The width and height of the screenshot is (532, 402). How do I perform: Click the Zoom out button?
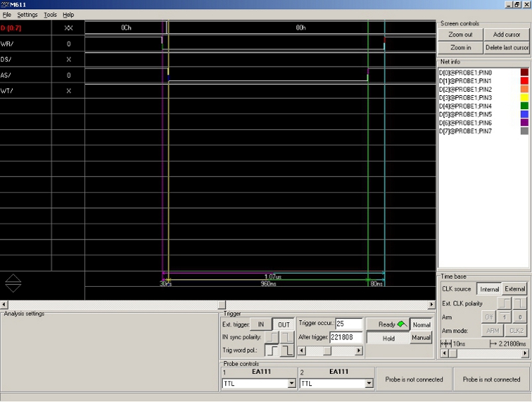460,35
